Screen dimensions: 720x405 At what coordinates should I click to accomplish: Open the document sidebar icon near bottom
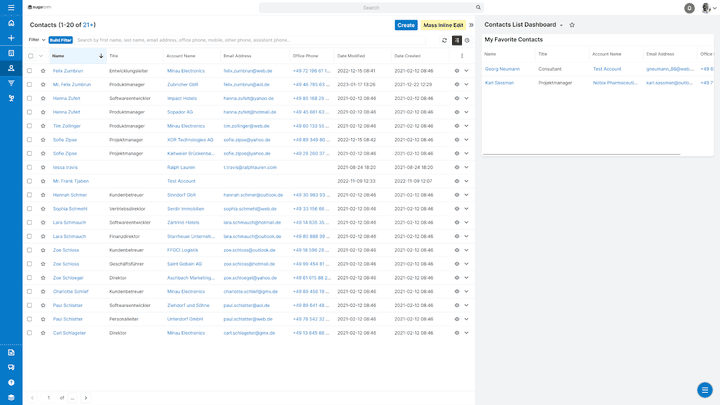[11, 353]
